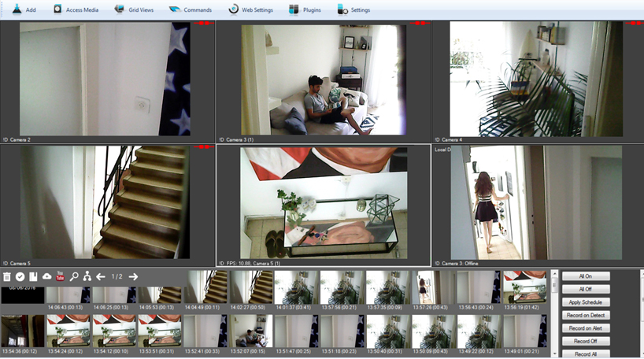Open clip recorded at 14:06:25
Screen dimensions: 644x359
click(114, 295)
